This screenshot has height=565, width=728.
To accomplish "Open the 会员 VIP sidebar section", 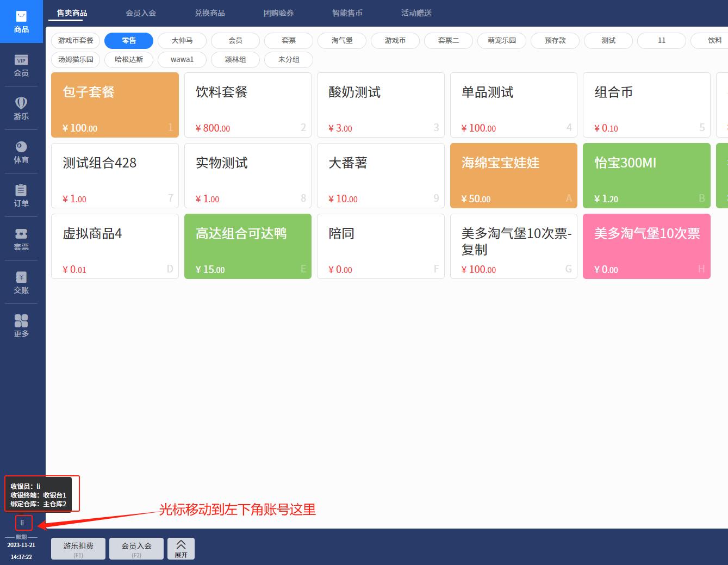I will click(21, 65).
